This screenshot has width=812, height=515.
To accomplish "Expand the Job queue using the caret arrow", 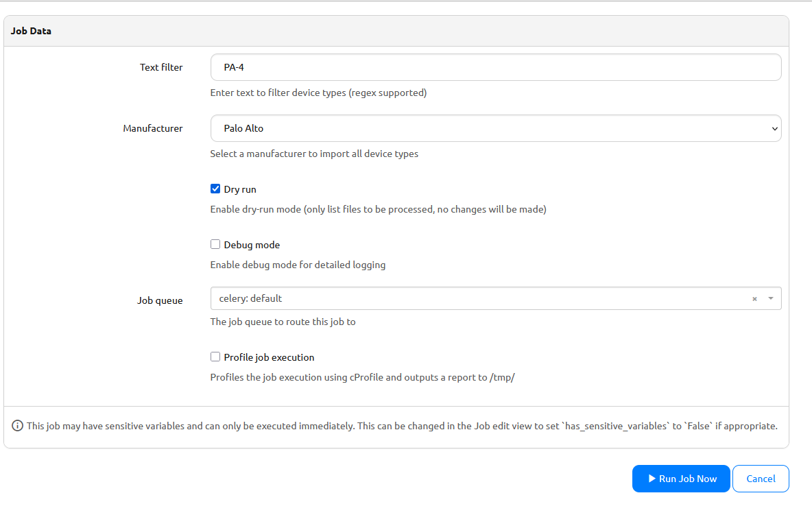I will tap(770, 299).
